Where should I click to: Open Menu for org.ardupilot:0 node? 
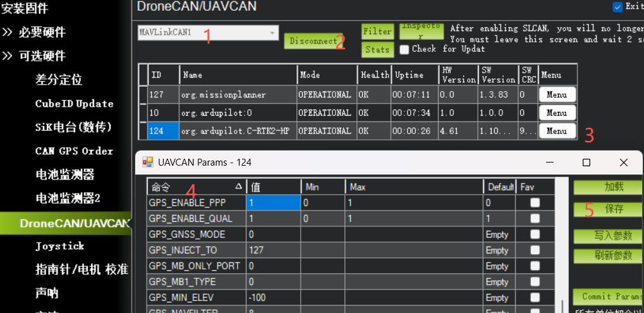[x=557, y=113]
